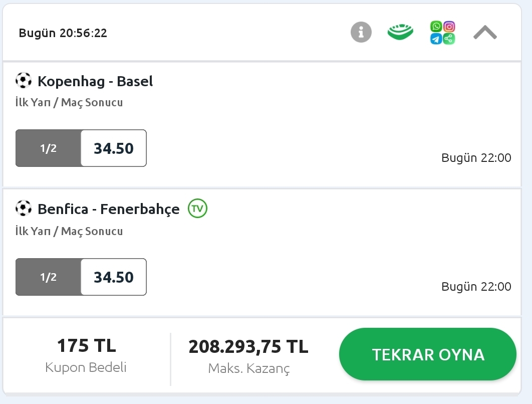Collapse the coupon with the up chevron
532x404 pixels.
[485, 33]
